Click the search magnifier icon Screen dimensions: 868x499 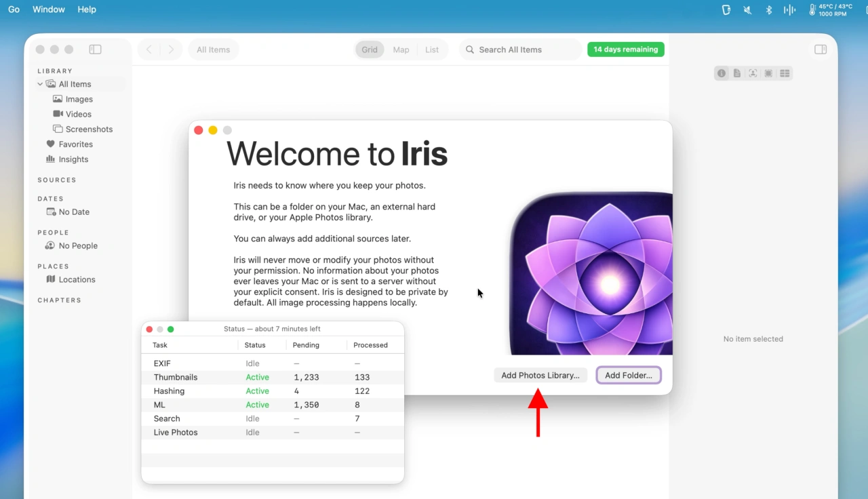click(469, 49)
